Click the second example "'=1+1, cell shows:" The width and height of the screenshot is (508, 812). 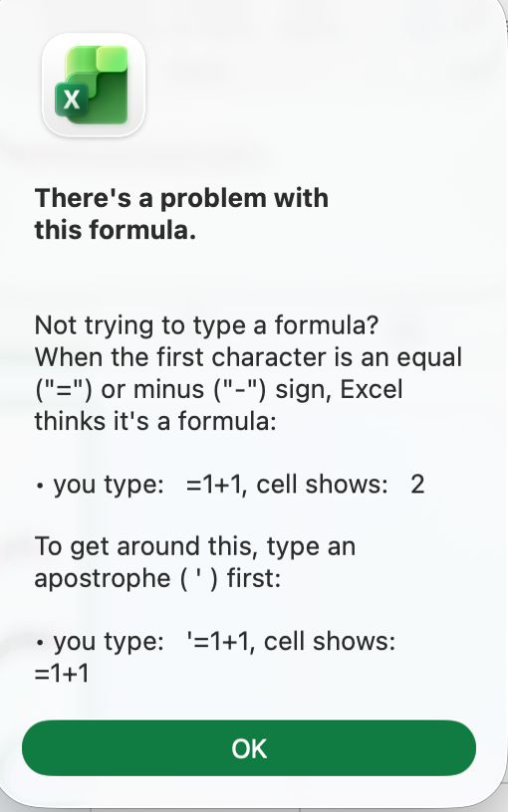(291, 641)
